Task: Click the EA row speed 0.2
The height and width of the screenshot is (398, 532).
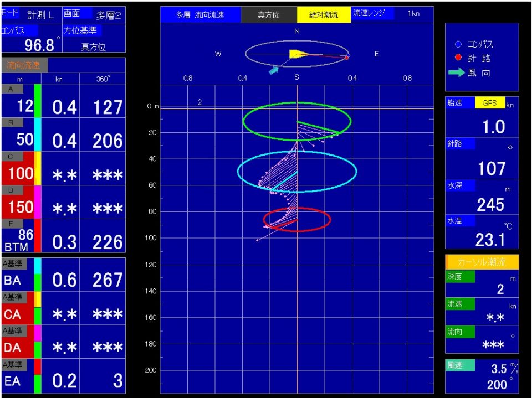Action: 64,380
